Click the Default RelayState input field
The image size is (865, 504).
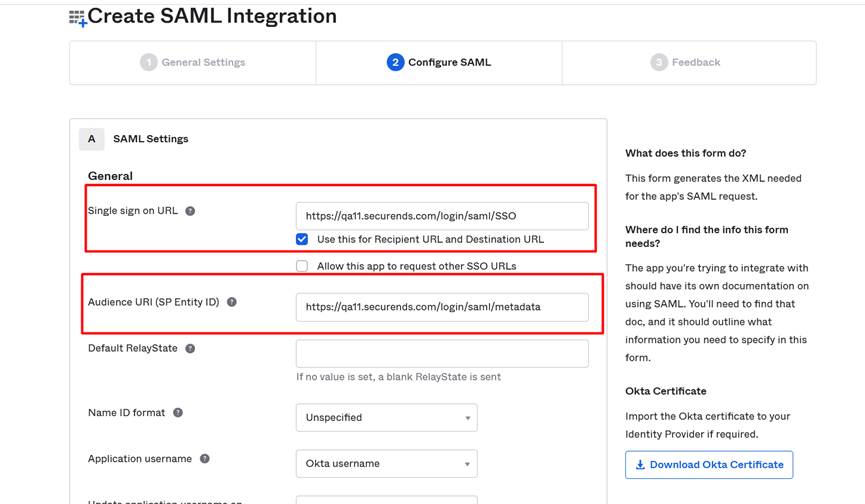point(442,353)
